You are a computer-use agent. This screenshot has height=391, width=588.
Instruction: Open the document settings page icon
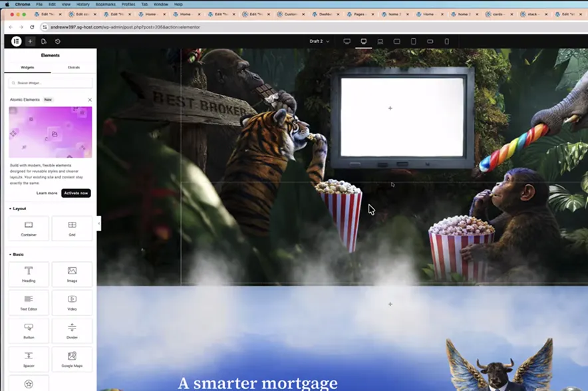(43, 41)
